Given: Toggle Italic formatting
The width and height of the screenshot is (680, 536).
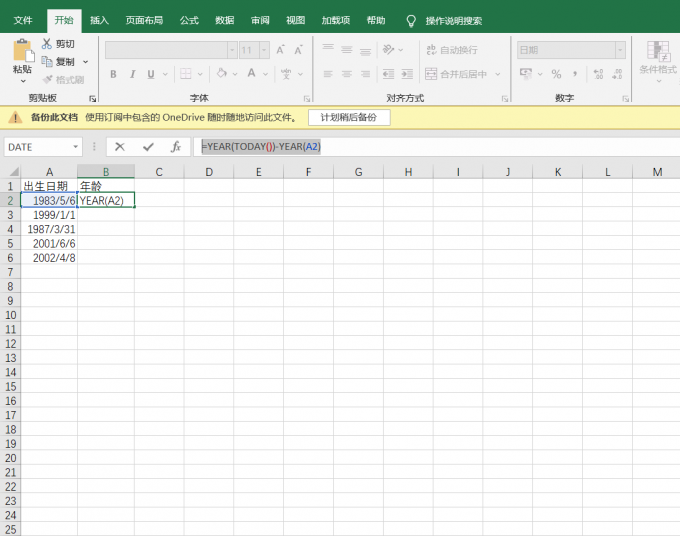Looking at the screenshot, I should coord(133,74).
